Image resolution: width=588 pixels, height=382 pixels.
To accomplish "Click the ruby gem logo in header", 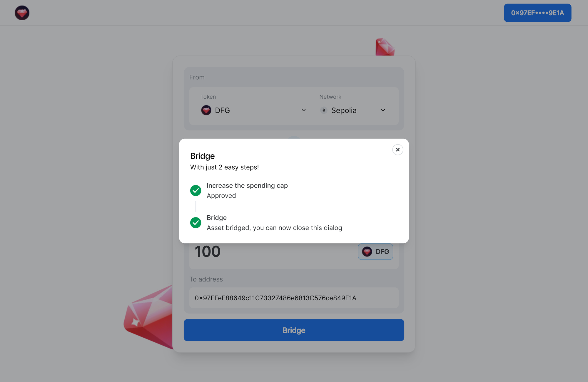I will point(22,13).
